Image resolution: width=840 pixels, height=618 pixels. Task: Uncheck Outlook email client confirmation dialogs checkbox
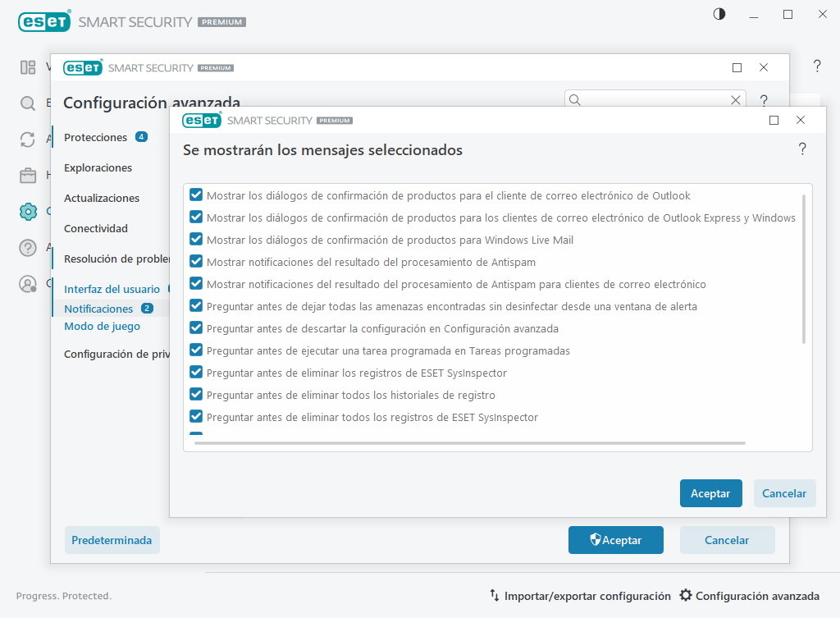196,195
